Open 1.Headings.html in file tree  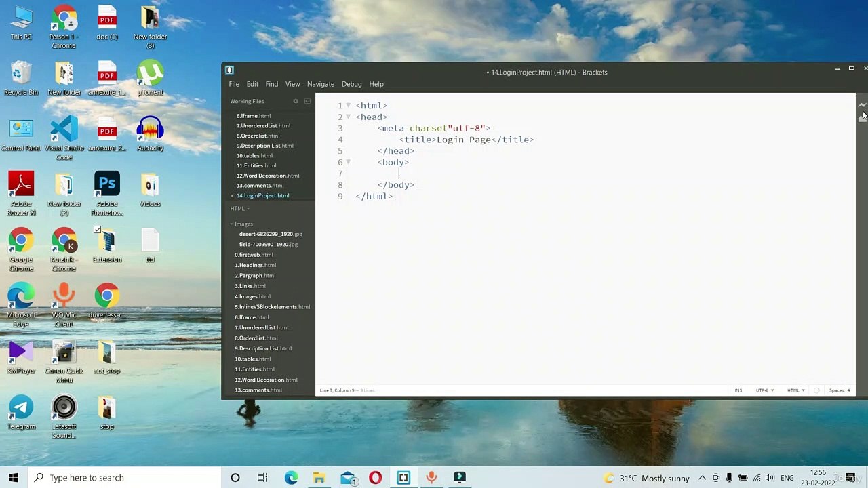point(256,265)
